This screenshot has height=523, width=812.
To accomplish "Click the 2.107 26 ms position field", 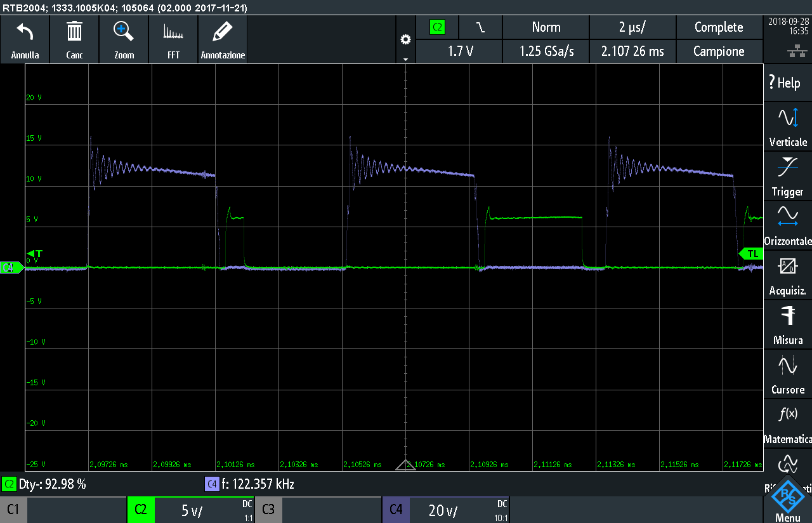I will point(632,51).
